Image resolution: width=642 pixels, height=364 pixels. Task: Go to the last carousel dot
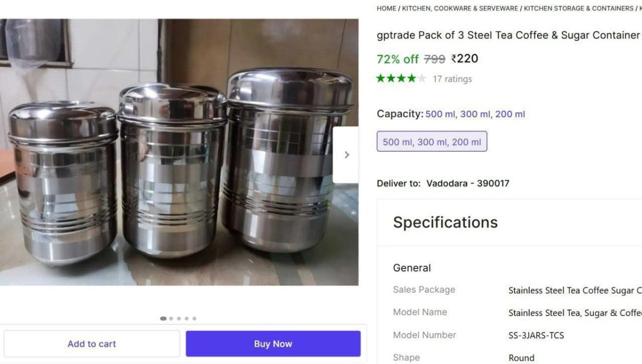pos(194,319)
